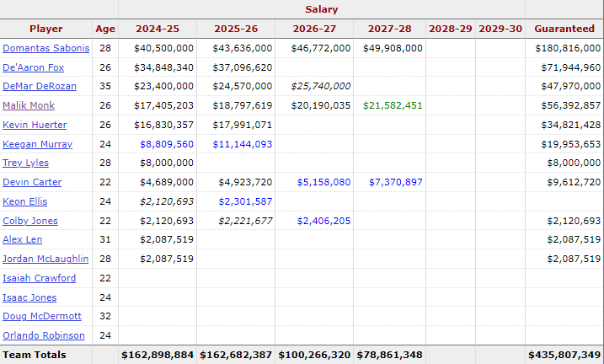Select the 2026-27 column header

pos(314,29)
